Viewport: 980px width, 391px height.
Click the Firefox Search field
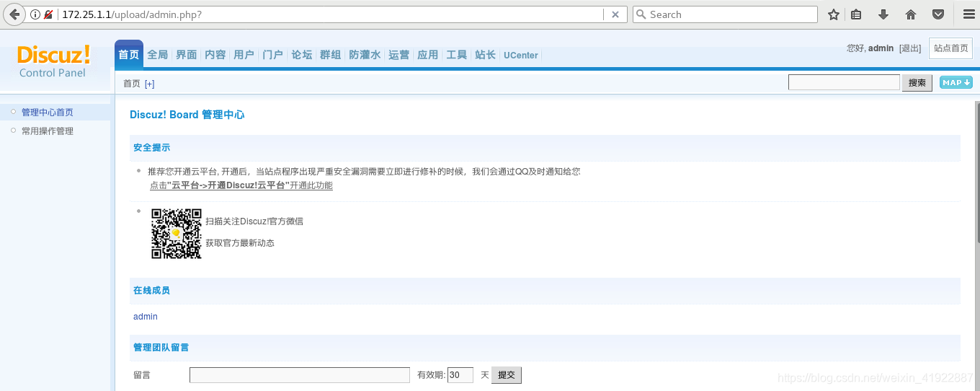725,14
